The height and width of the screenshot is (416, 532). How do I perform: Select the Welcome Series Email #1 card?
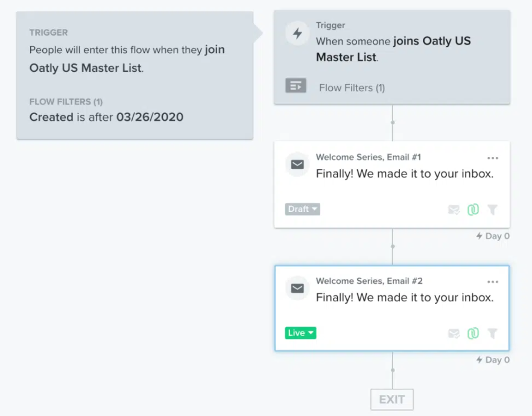pyautogui.click(x=392, y=185)
